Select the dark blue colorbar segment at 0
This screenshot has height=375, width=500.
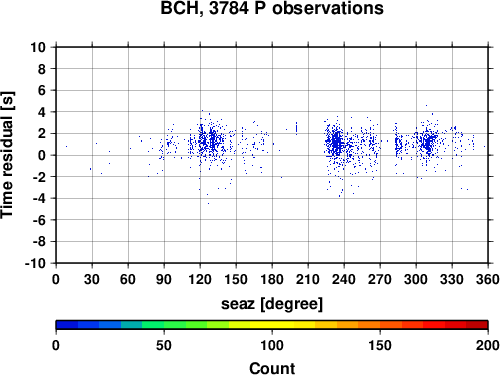67,325
